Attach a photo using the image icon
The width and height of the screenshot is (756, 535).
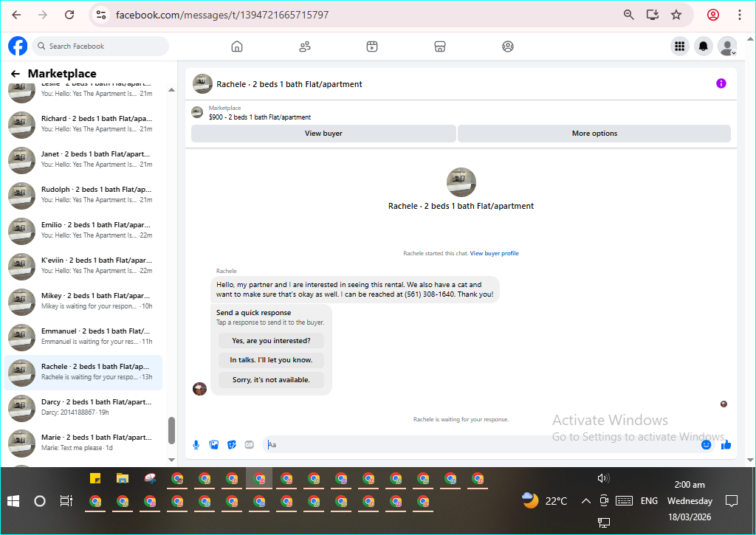tap(214, 444)
